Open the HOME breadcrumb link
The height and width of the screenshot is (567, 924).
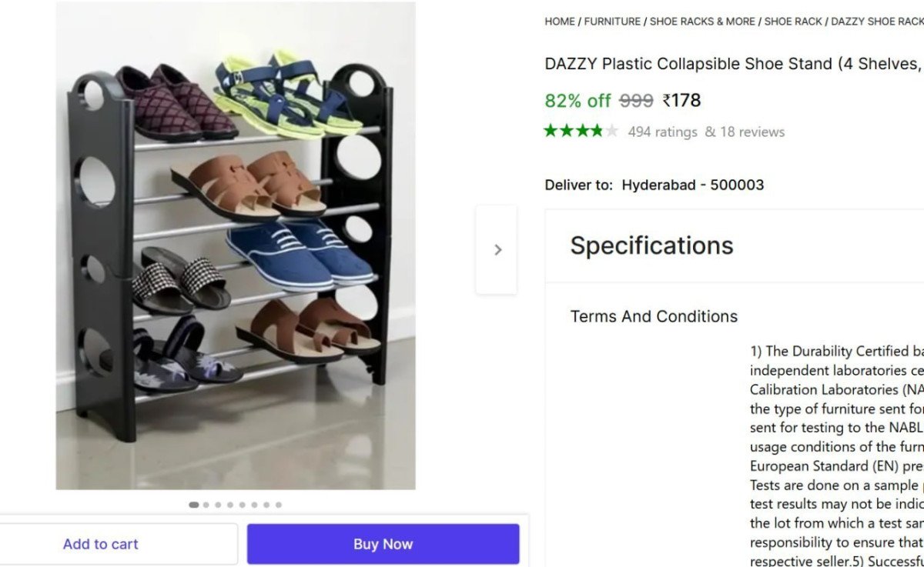click(x=558, y=21)
